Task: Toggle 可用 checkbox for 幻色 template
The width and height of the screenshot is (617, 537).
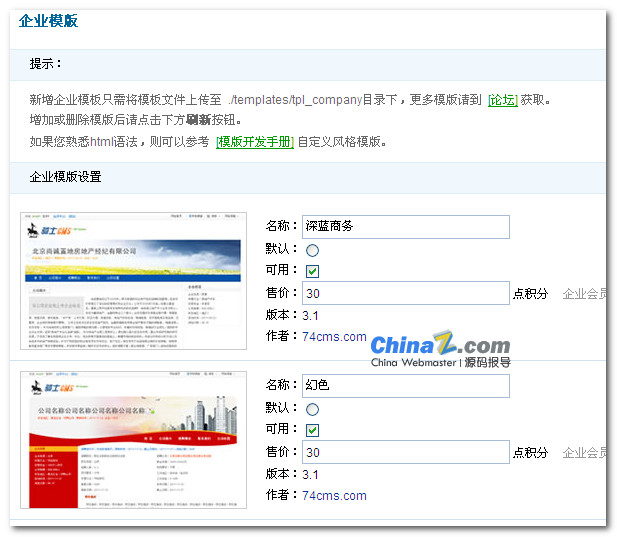Action: pyautogui.click(x=312, y=430)
